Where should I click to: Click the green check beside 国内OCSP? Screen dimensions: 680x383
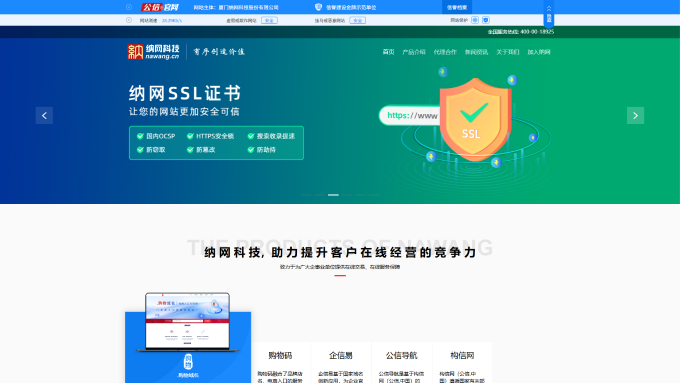(140, 136)
